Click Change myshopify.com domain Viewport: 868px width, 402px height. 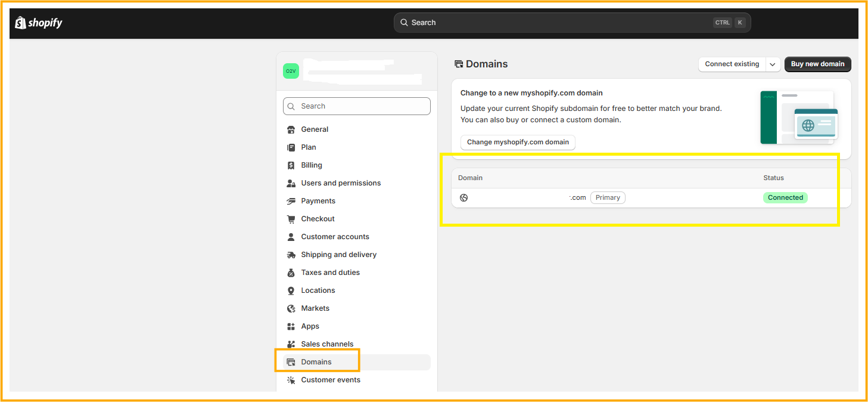click(517, 143)
